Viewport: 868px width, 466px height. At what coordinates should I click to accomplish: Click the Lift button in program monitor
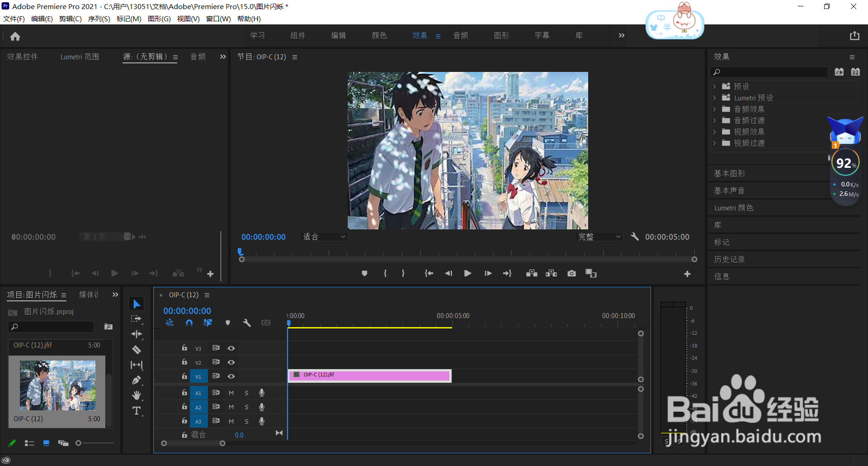(532, 273)
